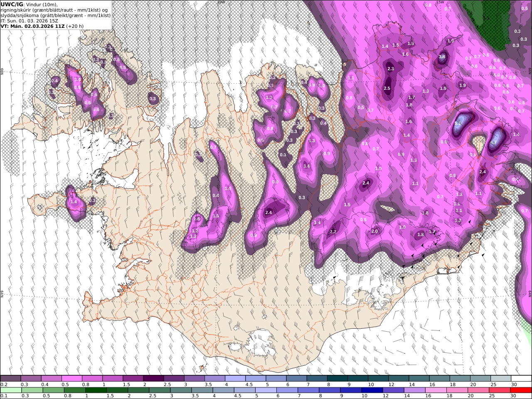Viewport: 532px width, 399px height.
Task: Click the '0.2' tick label in snow legend
Action: (x=4, y=384)
